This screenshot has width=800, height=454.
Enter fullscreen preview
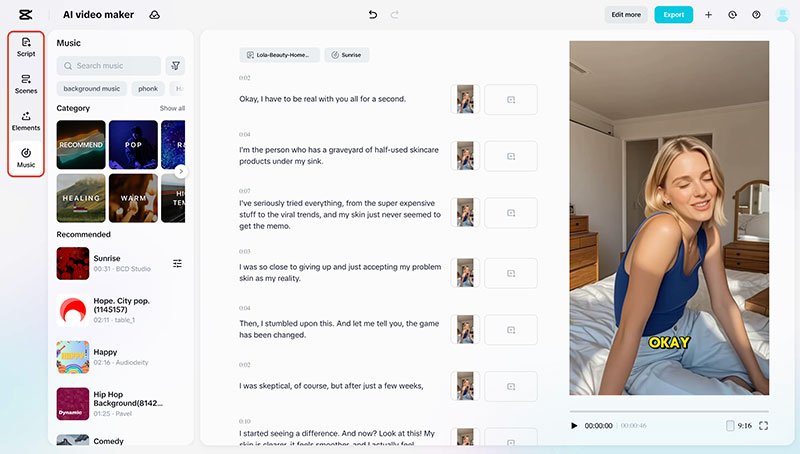[x=763, y=425]
